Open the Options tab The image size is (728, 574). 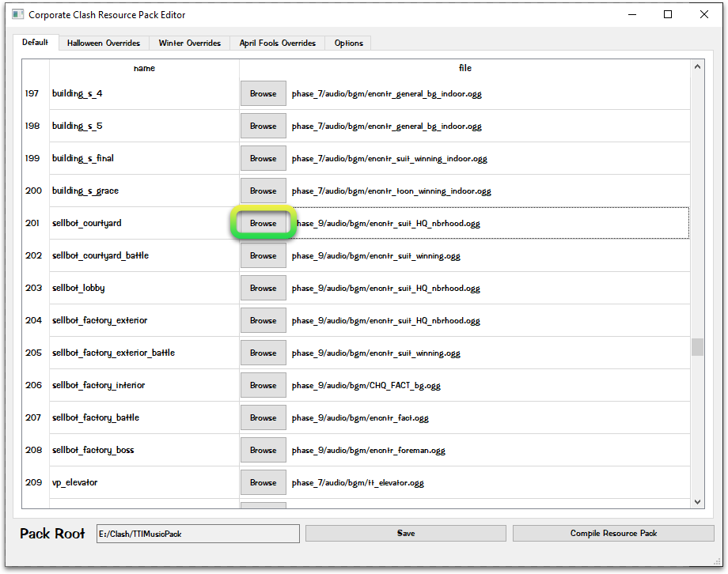coord(349,43)
